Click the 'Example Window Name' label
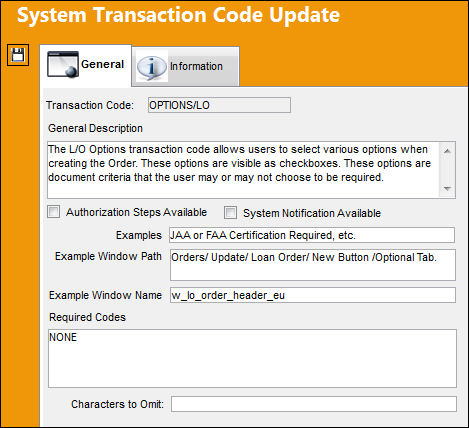This screenshot has width=469, height=428. pos(105,295)
